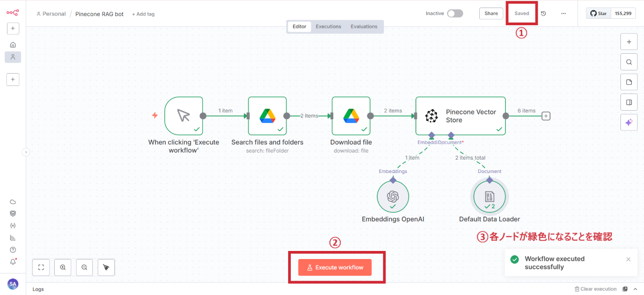Click the Execute workflow button

pos(335,267)
